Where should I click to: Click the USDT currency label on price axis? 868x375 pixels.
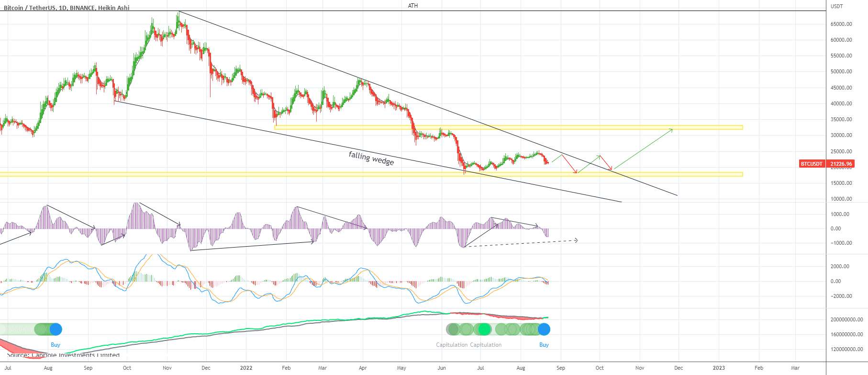837,6
